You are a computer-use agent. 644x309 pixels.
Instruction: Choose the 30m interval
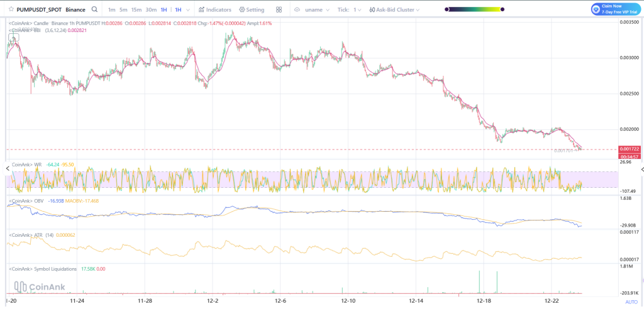point(151,9)
